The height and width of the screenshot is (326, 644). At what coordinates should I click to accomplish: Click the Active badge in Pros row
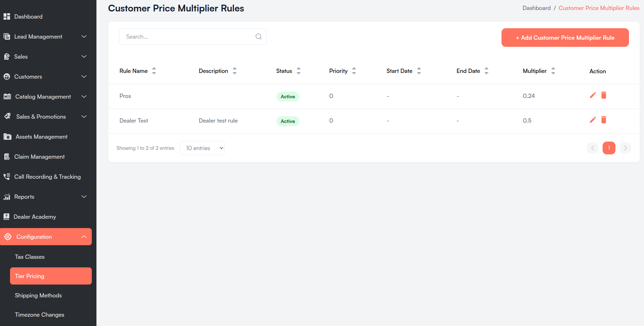[x=288, y=97]
